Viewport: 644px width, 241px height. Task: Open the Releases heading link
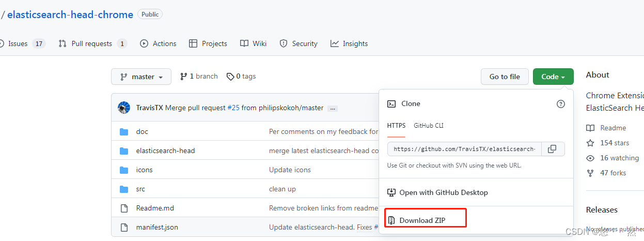pos(602,209)
